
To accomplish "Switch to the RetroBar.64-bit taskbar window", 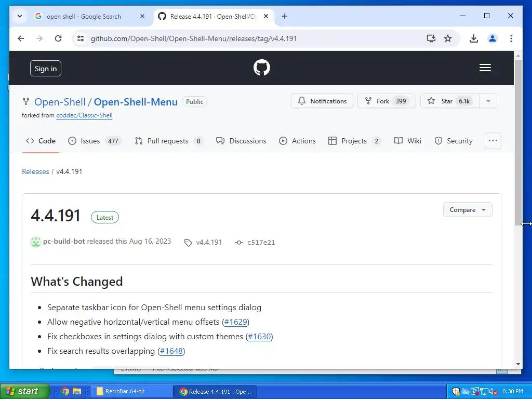I will click(x=132, y=391).
